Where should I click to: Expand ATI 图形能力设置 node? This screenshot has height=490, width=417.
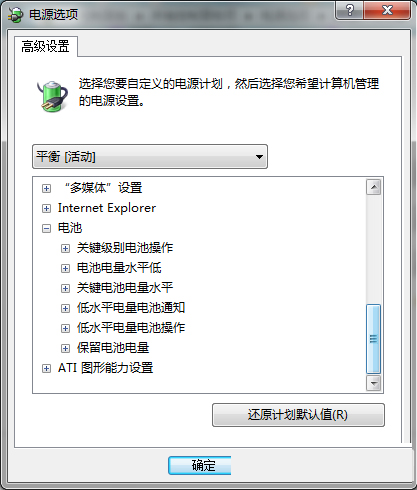[46, 368]
